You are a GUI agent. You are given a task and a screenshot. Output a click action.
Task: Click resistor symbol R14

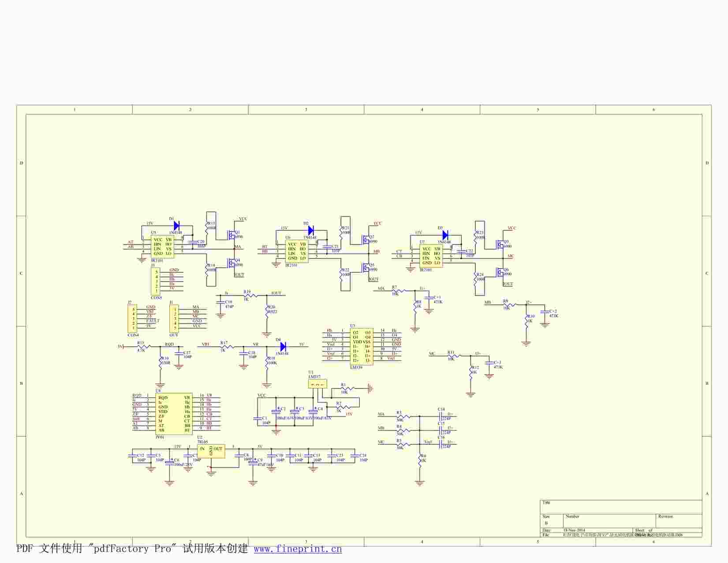[207, 270]
